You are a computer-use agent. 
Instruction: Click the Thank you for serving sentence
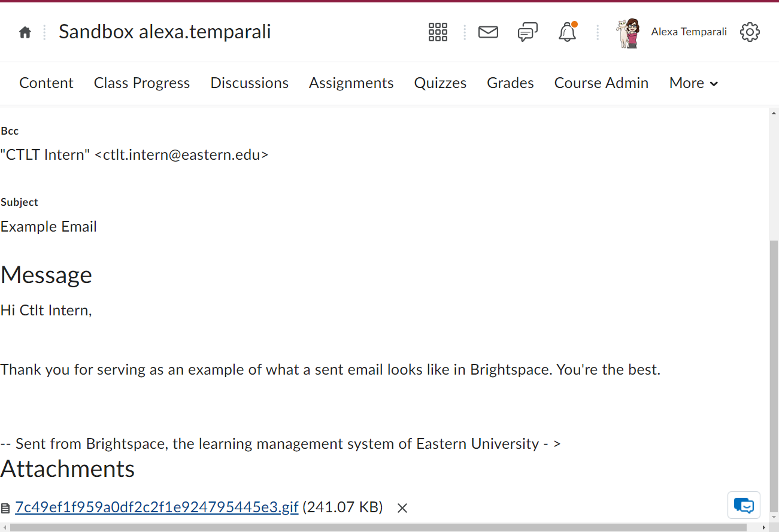331,370
